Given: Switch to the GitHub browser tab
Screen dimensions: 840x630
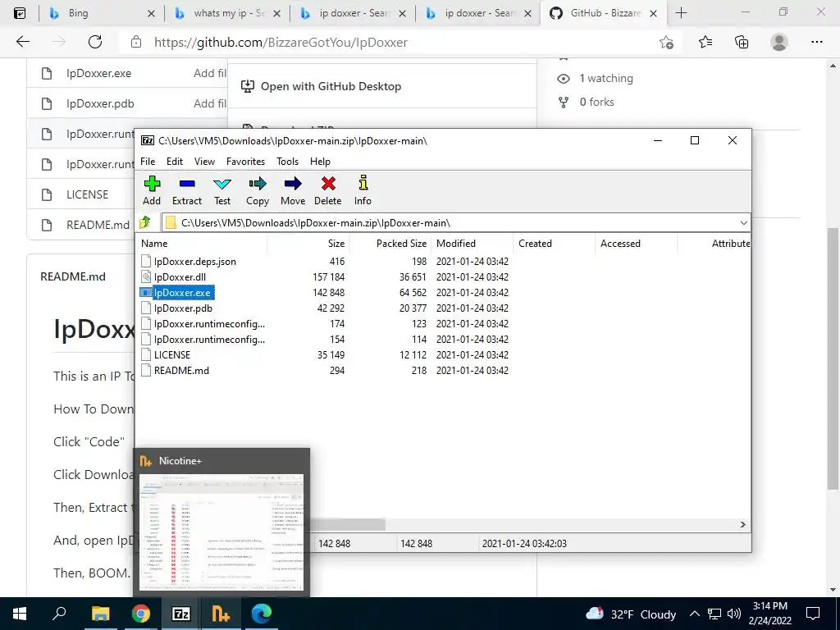Looking at the screenshot, I should tap(604, 13).
